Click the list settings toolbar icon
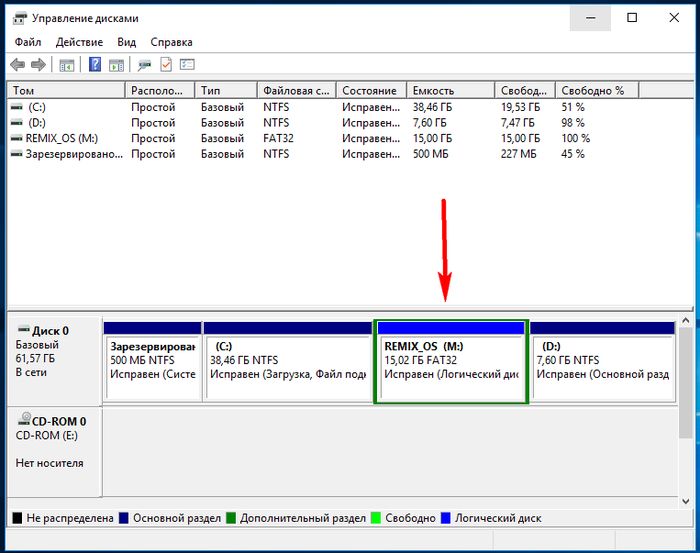 tap(186, 65)
